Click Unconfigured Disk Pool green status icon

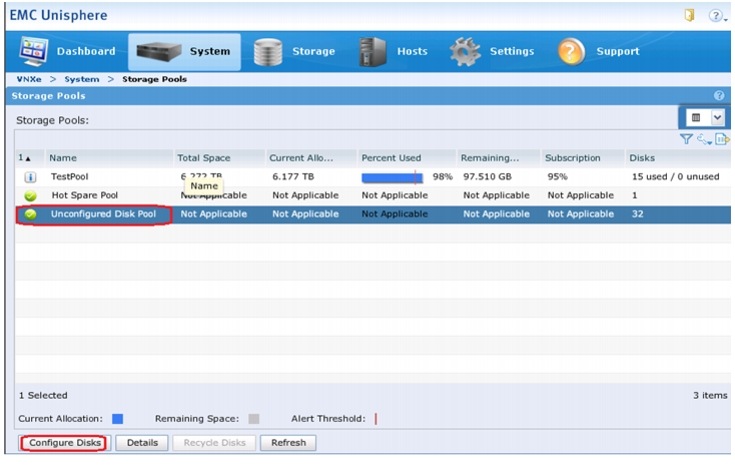pyautogui.click(x=30, y=214)
